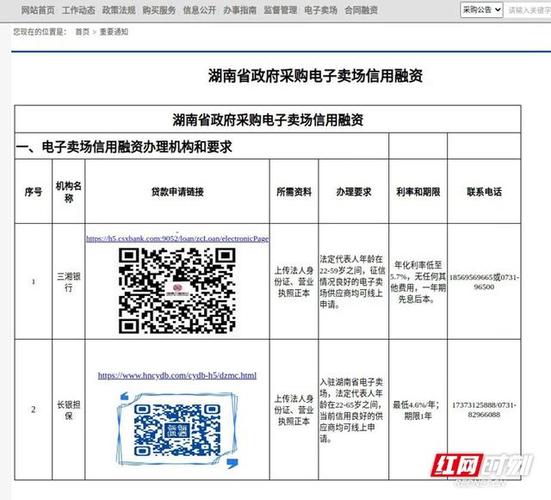551x500 pixels.
Task: Click the 贷款申请链接 column header
Action: (177, 192)
